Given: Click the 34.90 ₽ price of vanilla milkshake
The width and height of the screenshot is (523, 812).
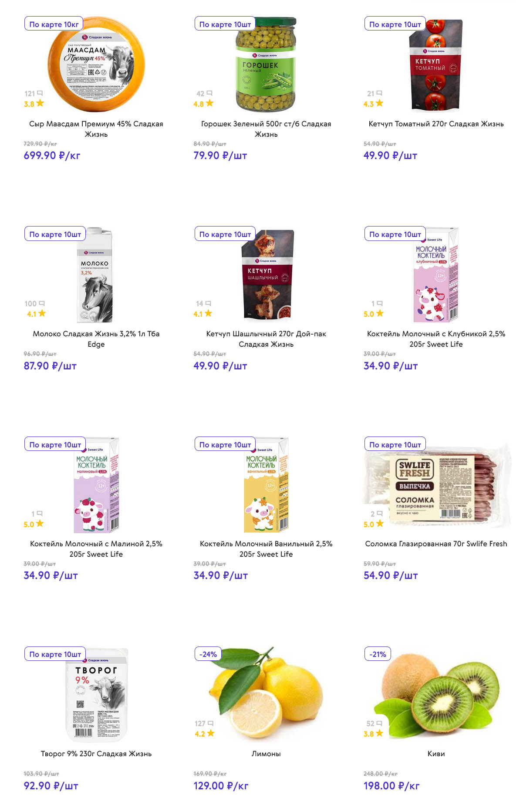Looking at the screenshot, I should click(220, 575).
